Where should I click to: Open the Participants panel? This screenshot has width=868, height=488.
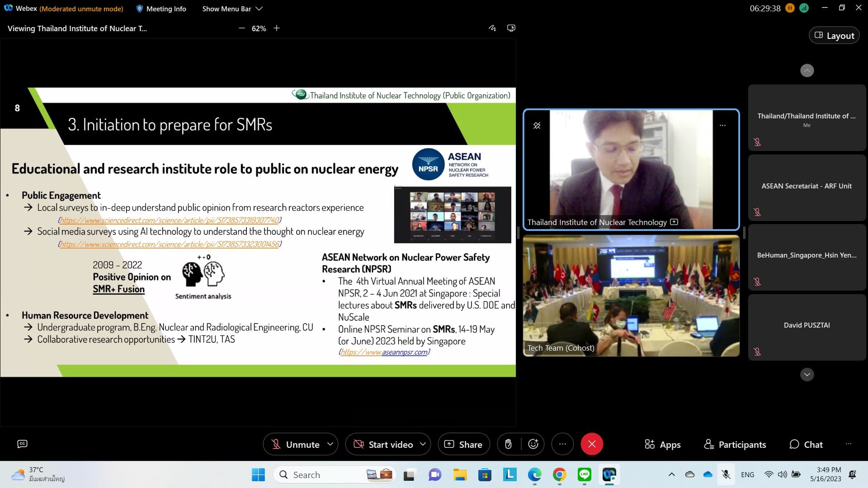click(x=735, y=444)
